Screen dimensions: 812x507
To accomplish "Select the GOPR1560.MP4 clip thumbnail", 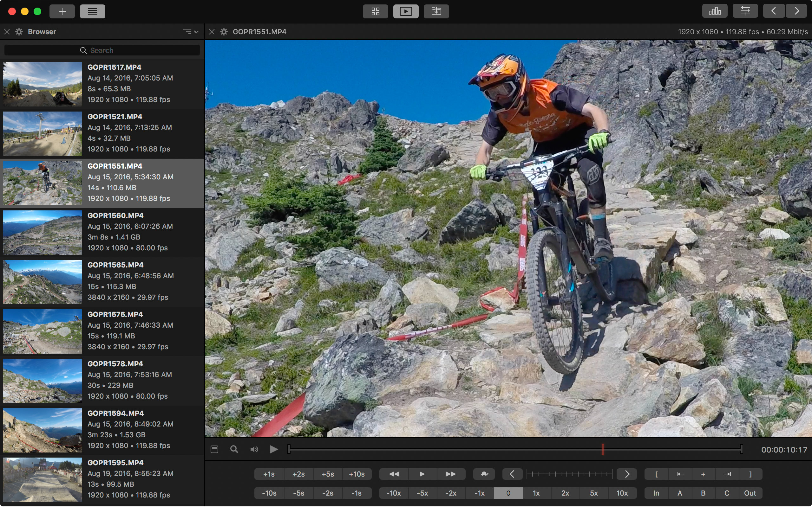I will tap(42, 232).
